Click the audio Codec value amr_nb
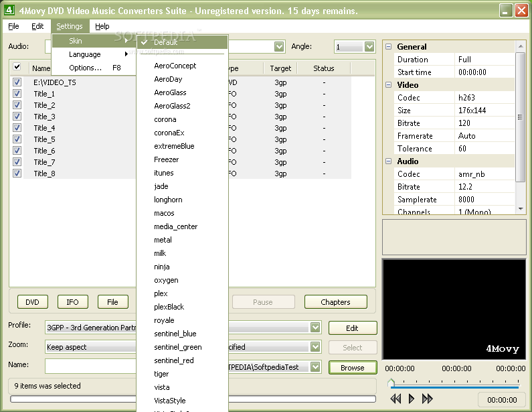 click(471, 174)
